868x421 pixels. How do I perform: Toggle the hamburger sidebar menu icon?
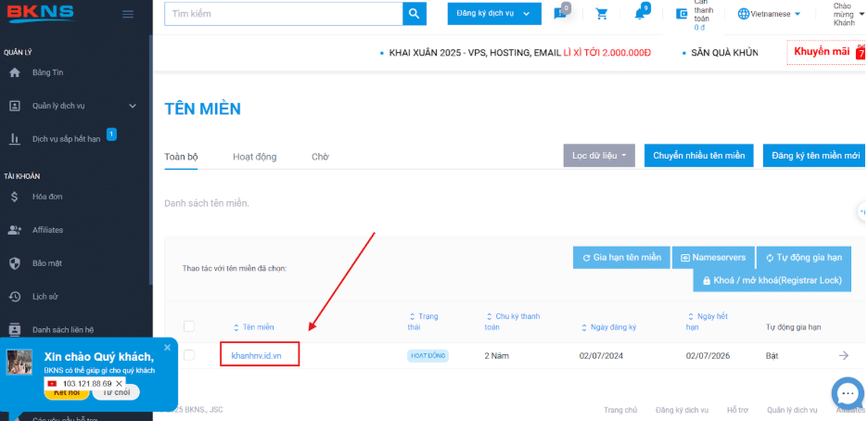tap(128, 15)
